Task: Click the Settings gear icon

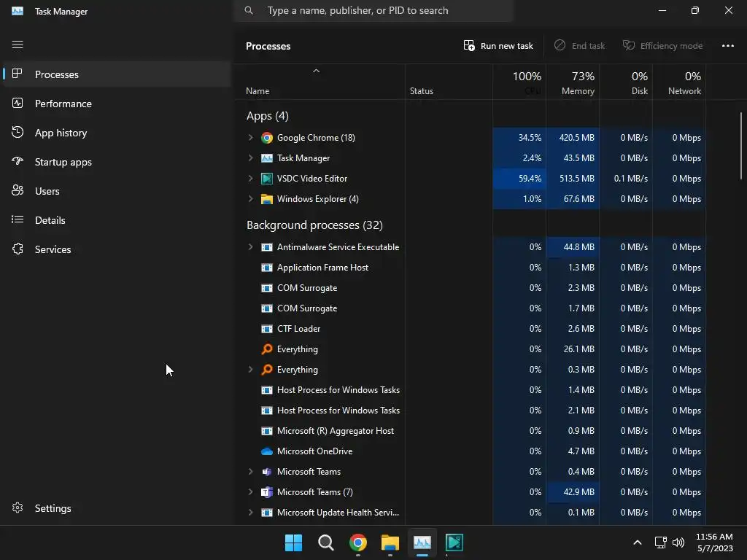Action: coord(18,507)
